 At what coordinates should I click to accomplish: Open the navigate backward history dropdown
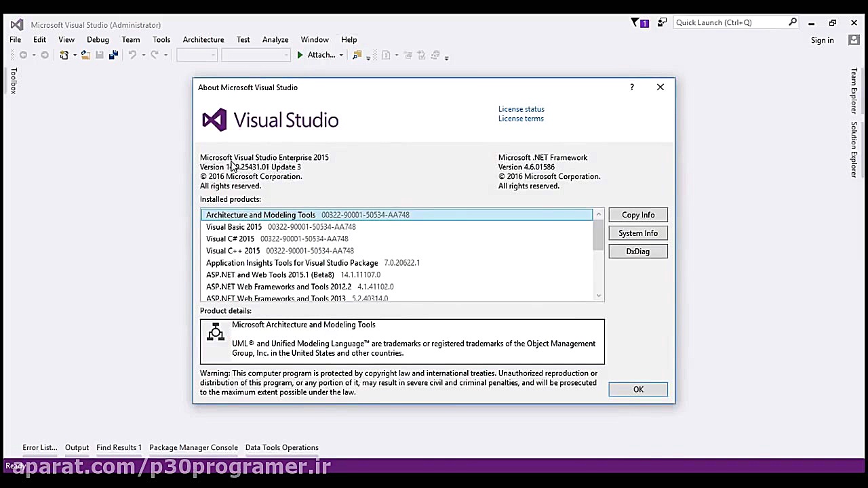coord(33,55)
